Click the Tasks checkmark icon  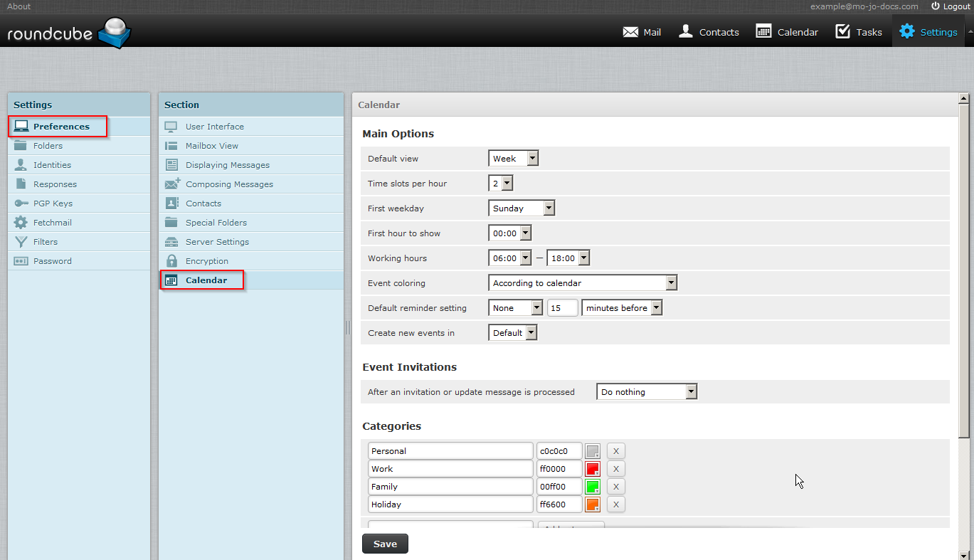(843, 31)
